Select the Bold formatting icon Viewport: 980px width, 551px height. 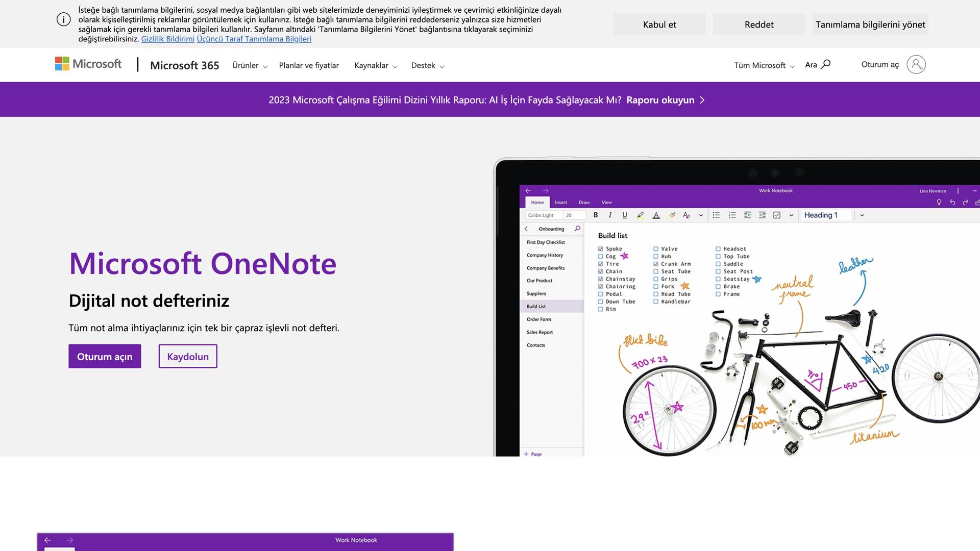click(596, 215)
